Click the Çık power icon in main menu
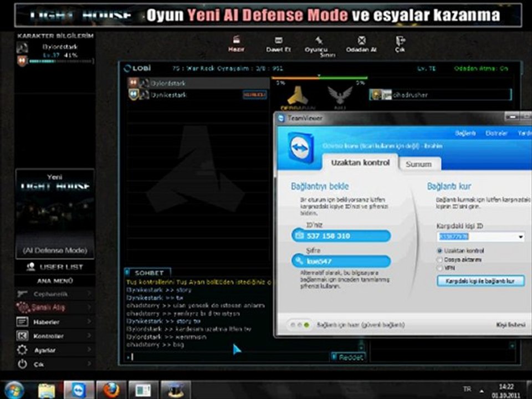Image resolution: width=532 pixels, height=399 pixels. [x=22, y=364]
